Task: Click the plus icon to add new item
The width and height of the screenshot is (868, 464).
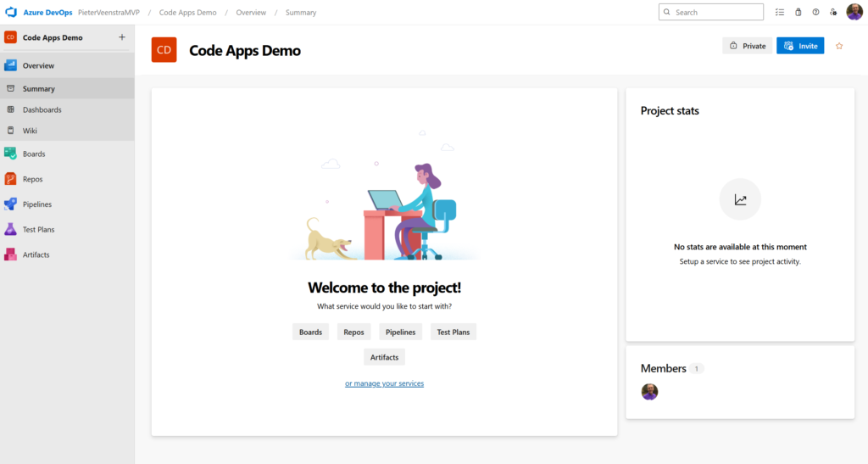Action: (122, 37)
